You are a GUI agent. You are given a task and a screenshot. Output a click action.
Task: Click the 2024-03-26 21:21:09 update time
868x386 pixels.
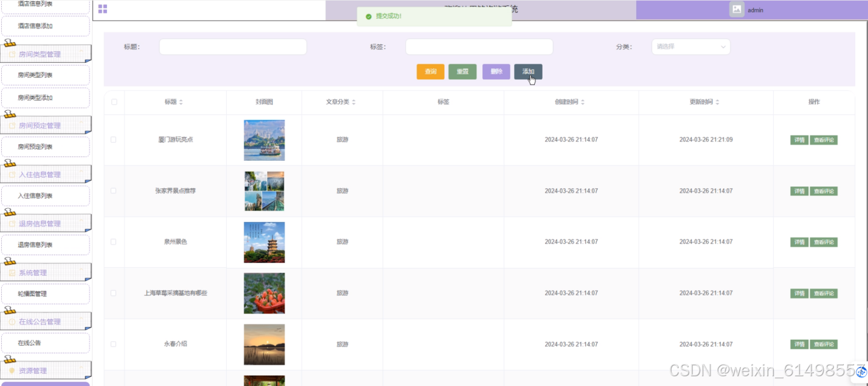pyautogui.click(x=706, y=139)
